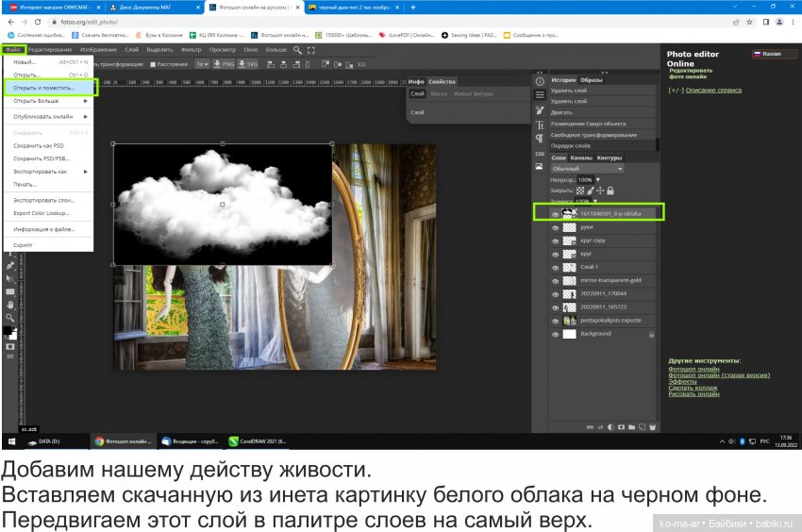
Task: Delete layer trash icon
Action: pos(652,427)
